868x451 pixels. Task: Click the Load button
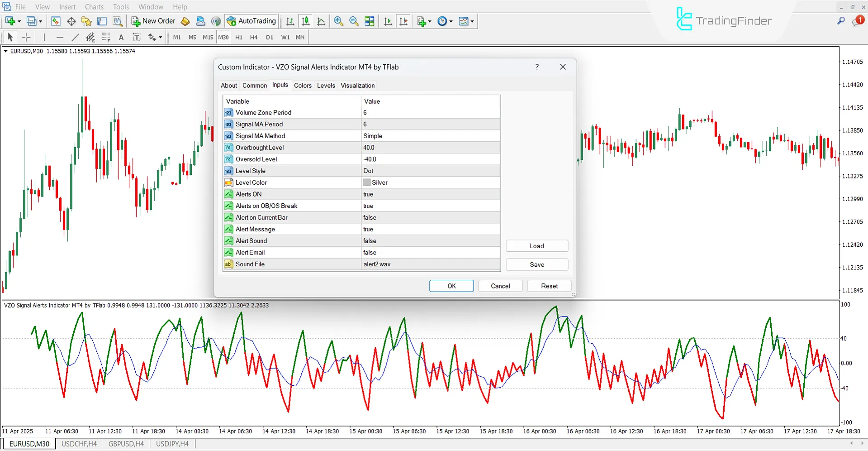click(x=536, y=245)
